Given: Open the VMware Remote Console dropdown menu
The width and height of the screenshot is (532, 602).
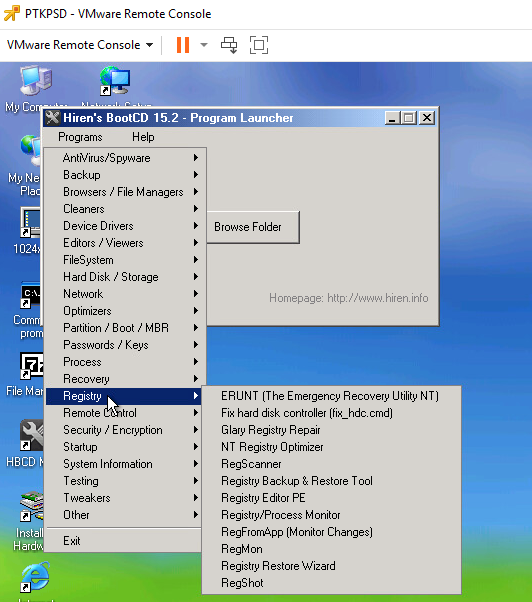Looking at the screenshot, I should click(80, 45).
